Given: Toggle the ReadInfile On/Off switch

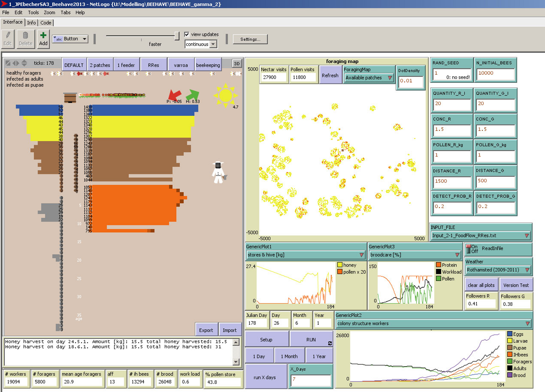Looking at the screenshot, I should [469, 248].
